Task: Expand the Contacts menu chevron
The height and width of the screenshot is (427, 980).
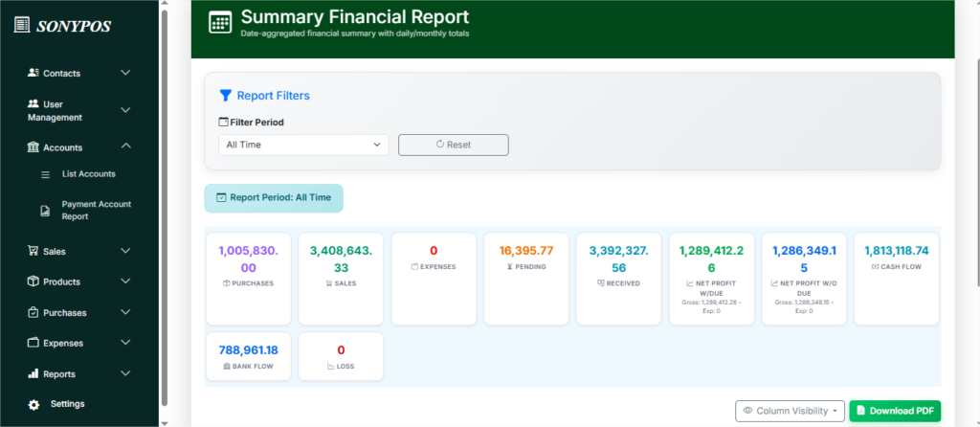Action: (125, 73)
